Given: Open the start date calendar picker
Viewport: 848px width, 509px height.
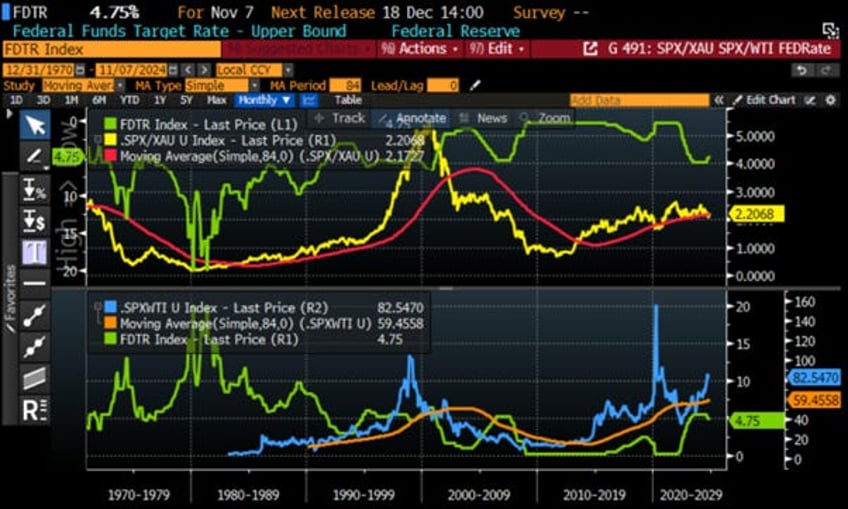Looking at the screenshot, I should pyautogui.click(x=81, y=70).
